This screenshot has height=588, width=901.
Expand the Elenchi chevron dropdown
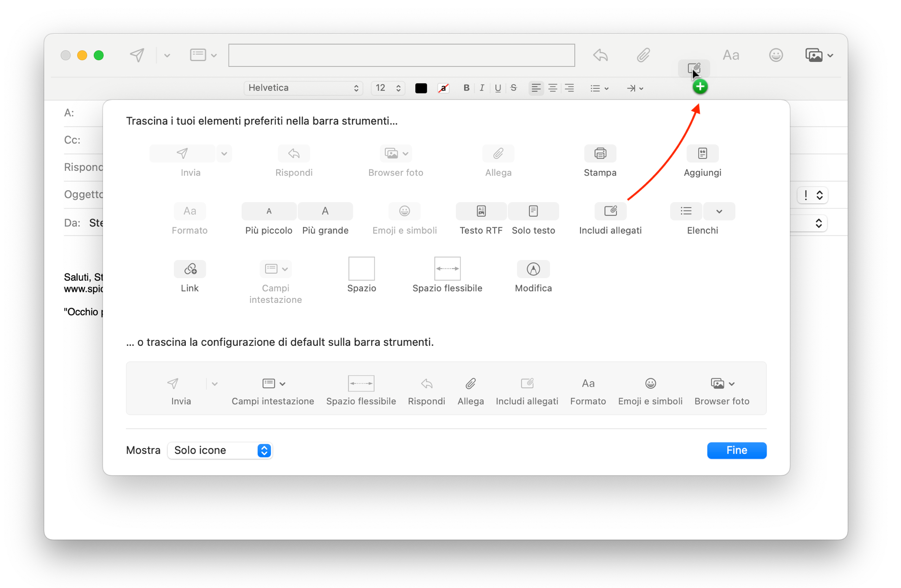719,211
